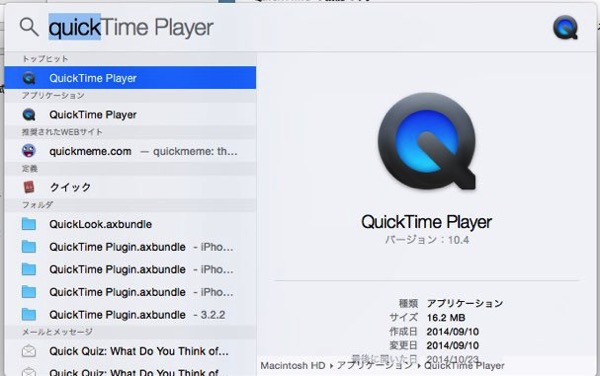Click the quickmeme face icon
This screenshot has height=376, width=600.
[29, 151]
